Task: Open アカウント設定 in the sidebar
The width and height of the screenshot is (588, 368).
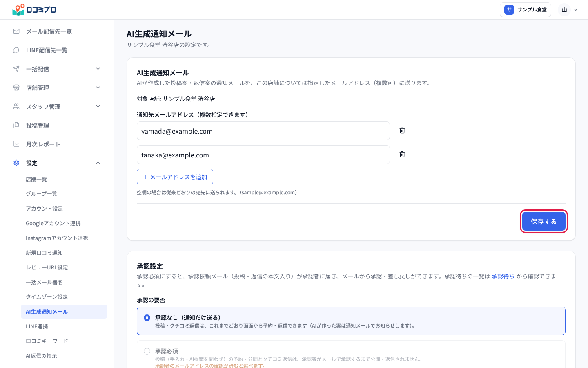Action: tap(64, 209)
